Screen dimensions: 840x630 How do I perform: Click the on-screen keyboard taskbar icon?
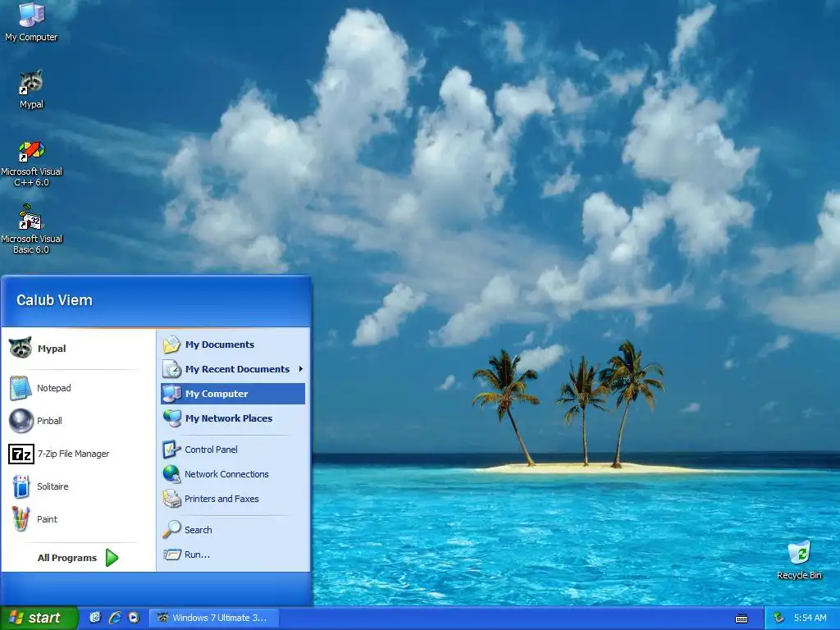(x=742, y=619)
